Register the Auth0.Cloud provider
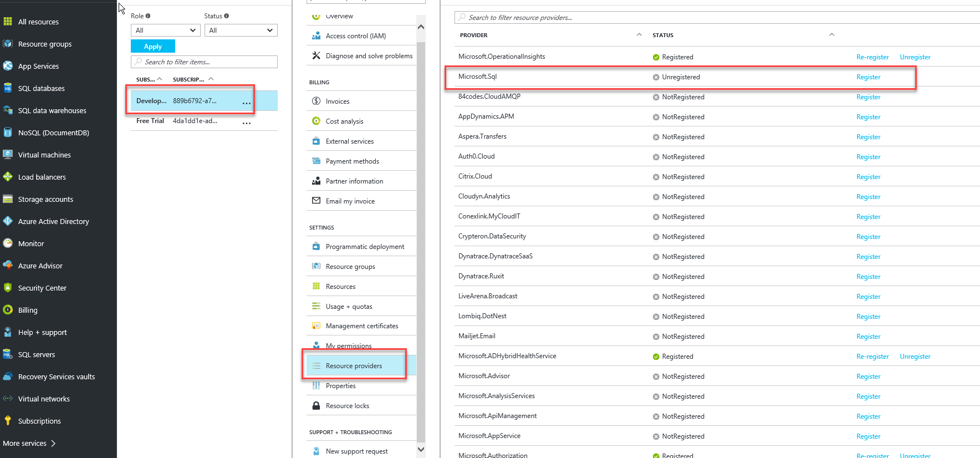Viewport: 980px width, 458px height. pyautogui.click(x=868, y=157)
